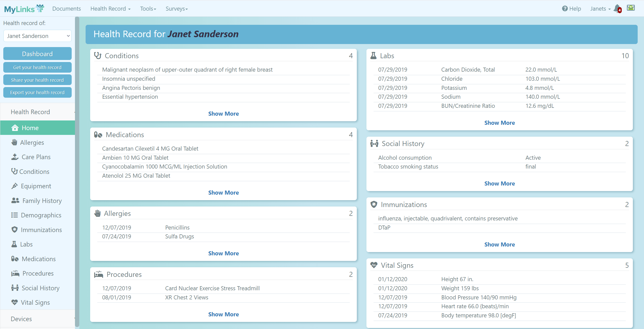The width and height of the screenshot is (644, 329).
Task: Show more Labs
Action: (x=499, y=123)
